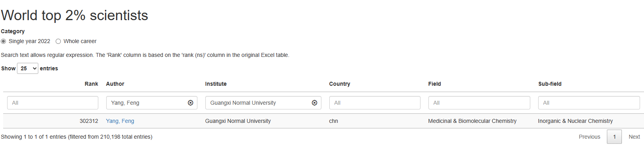Open the Show entries count dropdown
This screenshot has width=644, height=145.
[x=28, y=68]
